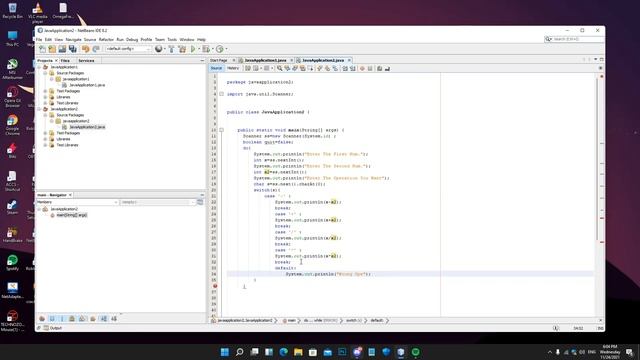Image resolution: width=640 pixels, height=360 pixels.
Task: Switch to the Services tab
Action: point(86,60)
